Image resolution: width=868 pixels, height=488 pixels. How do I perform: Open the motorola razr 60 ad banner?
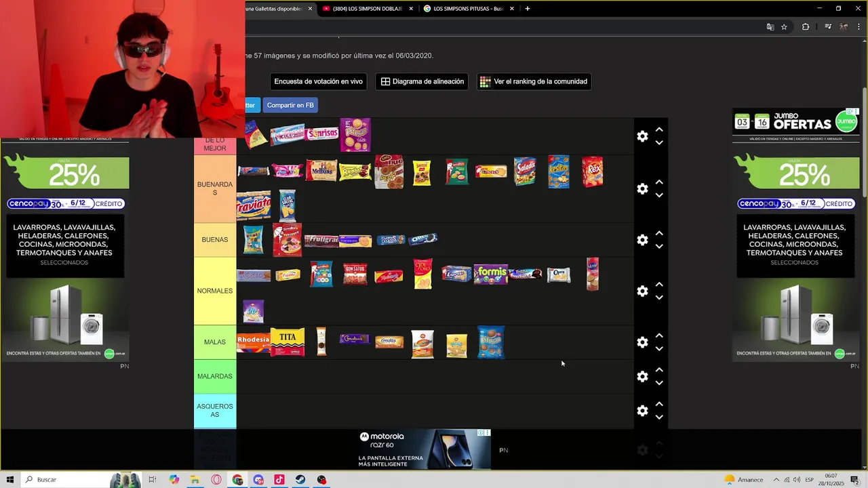(424, 449)
